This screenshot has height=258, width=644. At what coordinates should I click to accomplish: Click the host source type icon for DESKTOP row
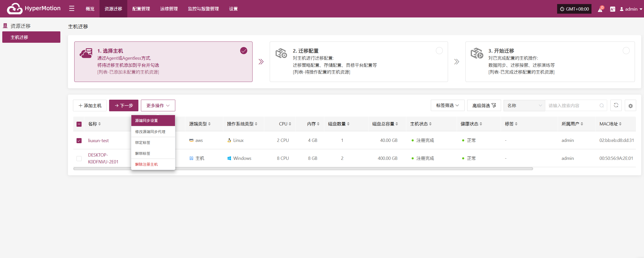click(191, 158)
